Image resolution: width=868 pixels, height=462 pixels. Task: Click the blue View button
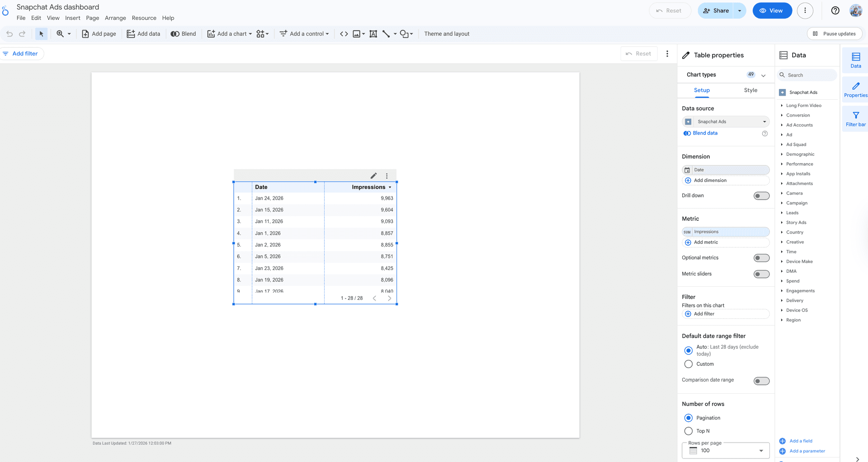point(772,11)
